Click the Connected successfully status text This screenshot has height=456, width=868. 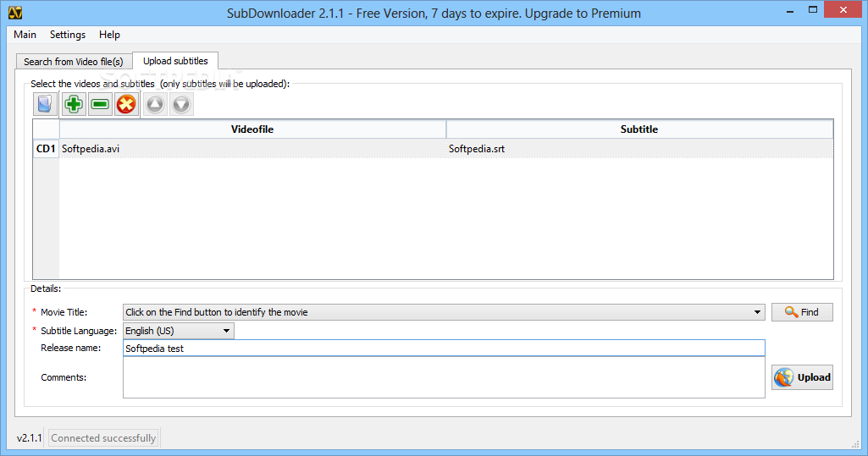[103, 437]
